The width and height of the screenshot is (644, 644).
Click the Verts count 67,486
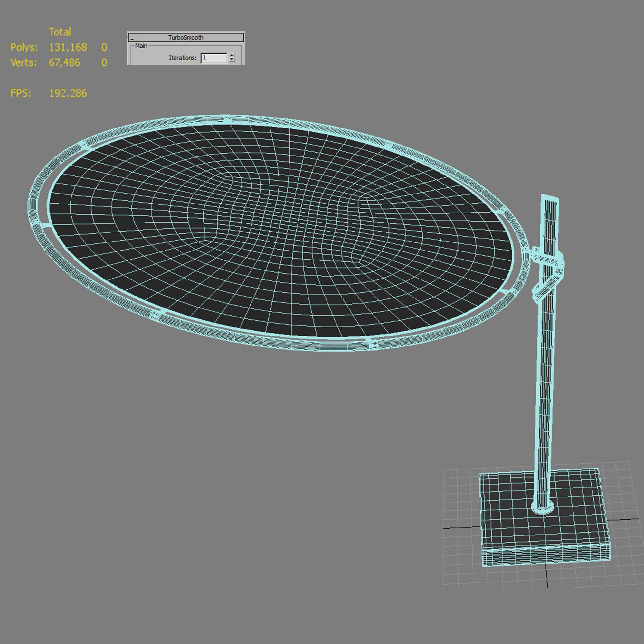(65, 63)
